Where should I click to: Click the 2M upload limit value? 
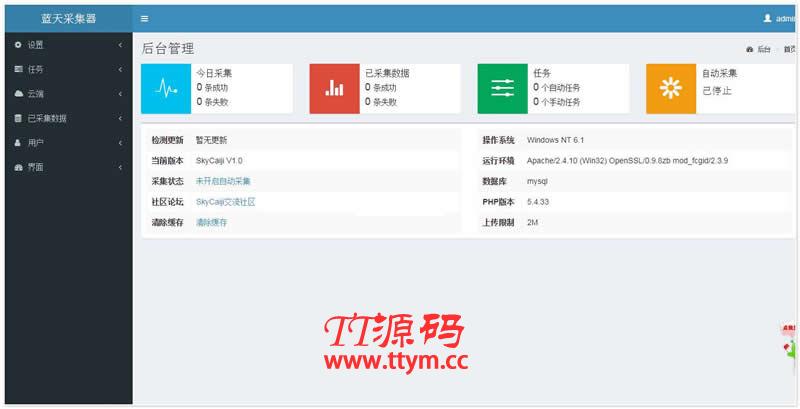(533, 222)
